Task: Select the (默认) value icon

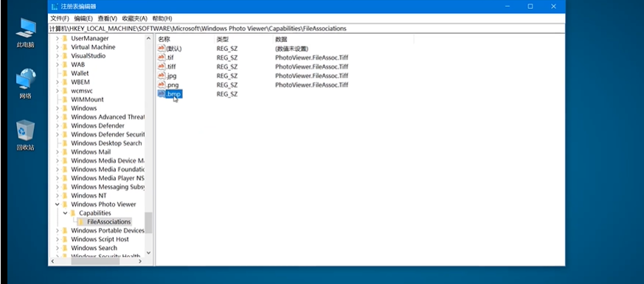Action: coord(162,49)
